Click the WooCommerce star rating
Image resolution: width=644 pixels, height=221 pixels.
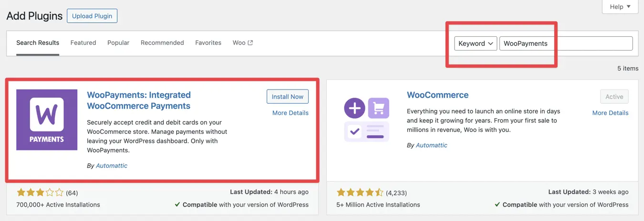click(360, 193)
